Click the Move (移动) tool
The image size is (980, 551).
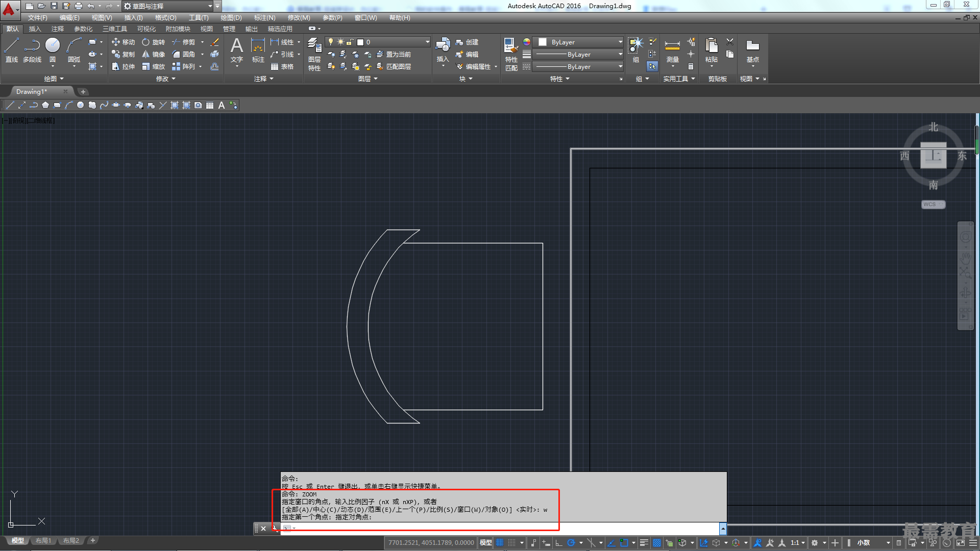[123, 42]
